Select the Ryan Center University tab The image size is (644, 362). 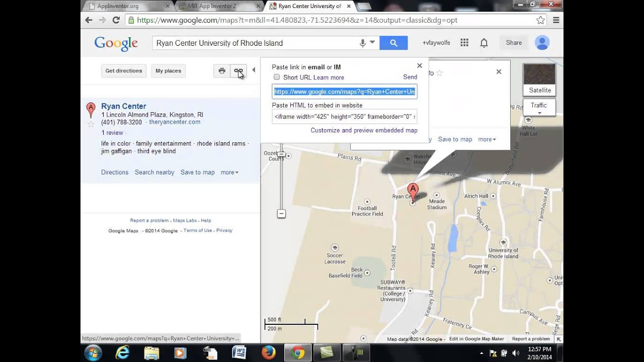[309, 6]
